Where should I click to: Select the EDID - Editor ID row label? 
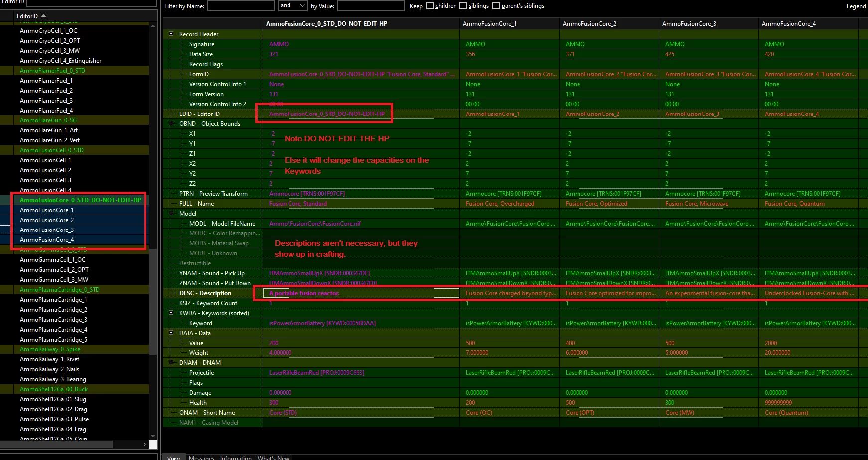tap(199, 114)
